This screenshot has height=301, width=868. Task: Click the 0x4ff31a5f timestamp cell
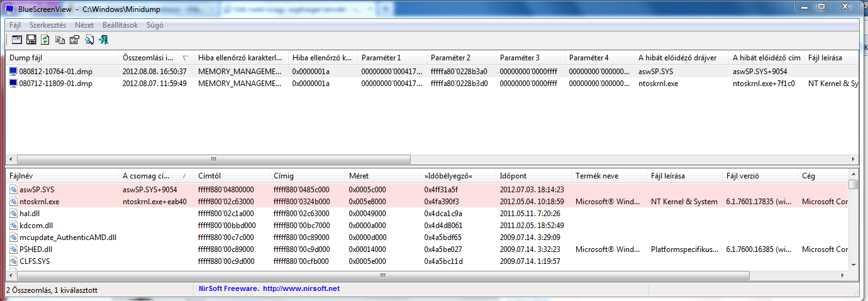[442, 189]
